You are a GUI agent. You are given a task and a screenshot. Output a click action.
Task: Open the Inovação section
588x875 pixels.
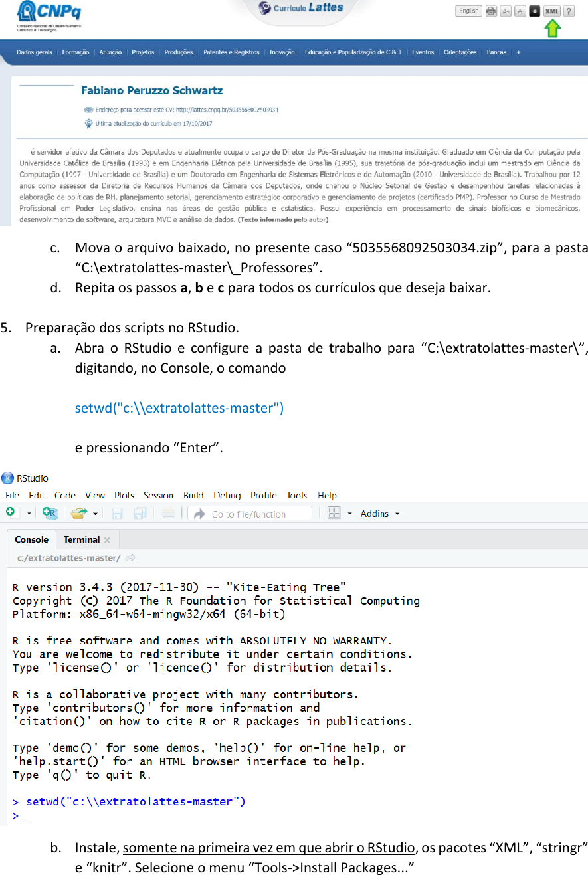coord(282,52)
